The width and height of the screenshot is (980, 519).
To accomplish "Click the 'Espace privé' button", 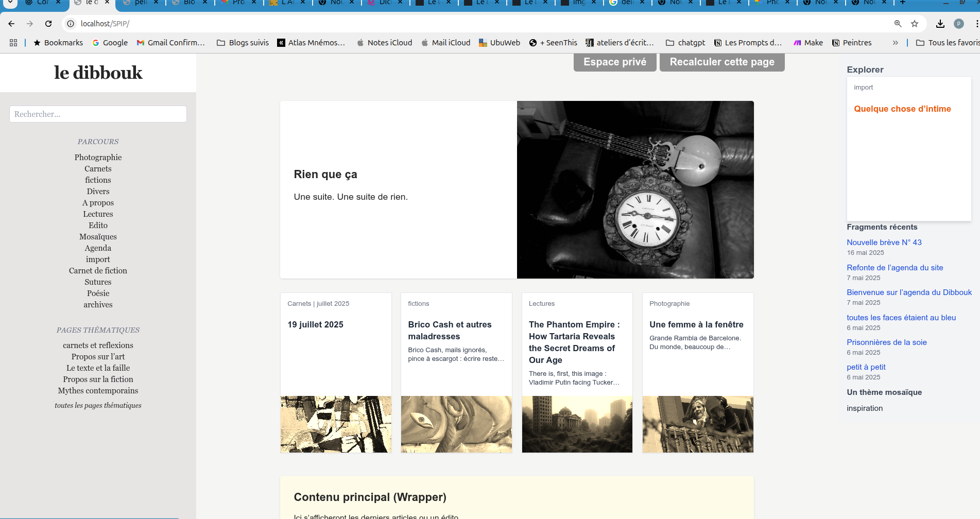I will pyautogui.click(x=614, y=62).
